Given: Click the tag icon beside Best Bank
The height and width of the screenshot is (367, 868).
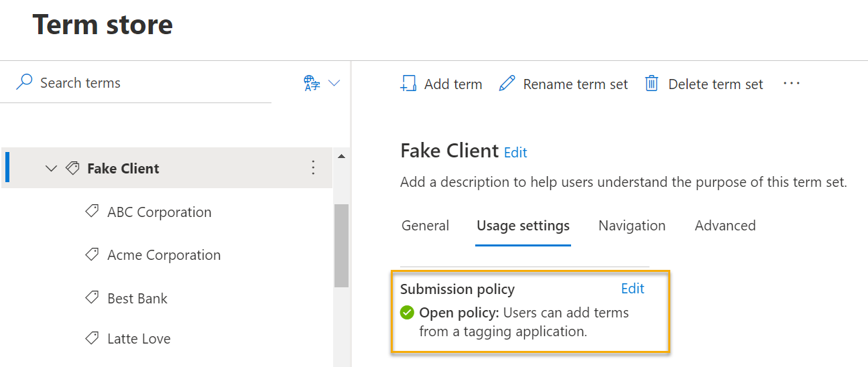Looking at the screenshot, I should click(x=92, y=298).
